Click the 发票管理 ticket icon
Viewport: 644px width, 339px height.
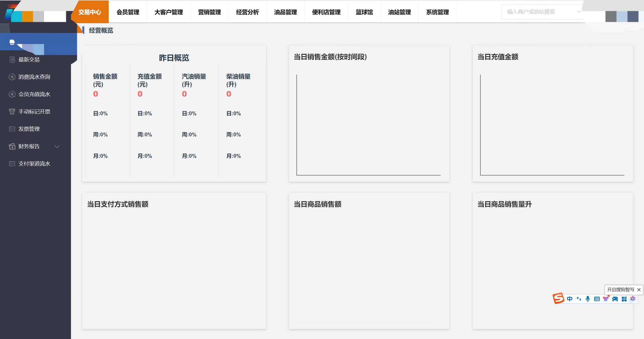point(12,129)
